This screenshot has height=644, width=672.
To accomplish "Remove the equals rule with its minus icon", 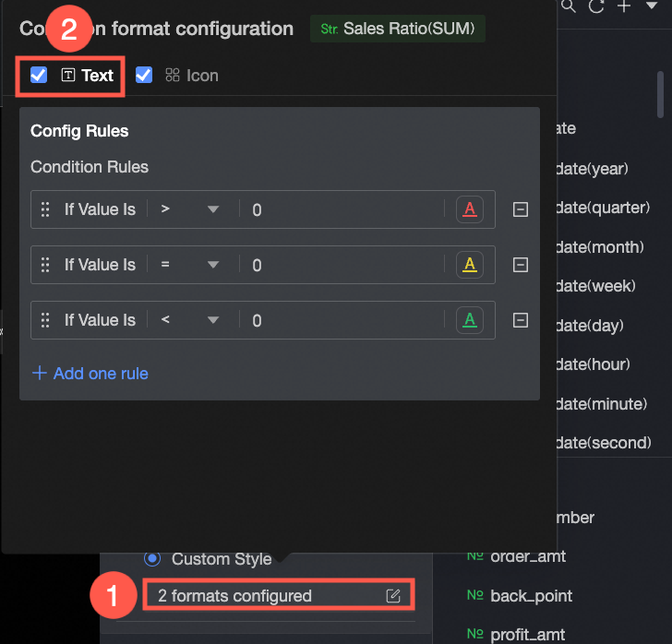I will point(521,265).
